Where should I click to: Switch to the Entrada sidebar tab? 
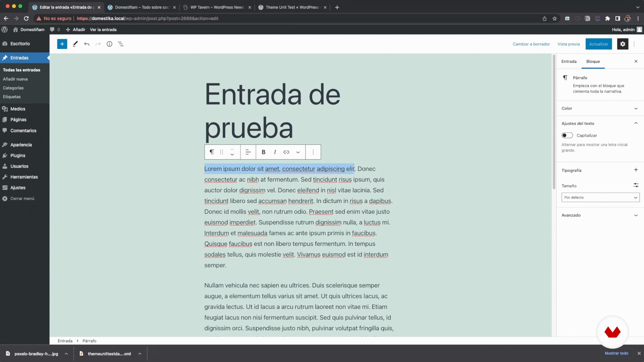(x=569, y=61)
